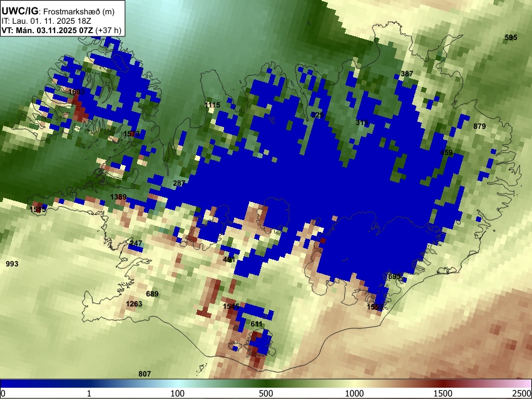Viewport: 532px width, 399px height.
Task: Click the legend label 500
Action: tap(266, 393)
